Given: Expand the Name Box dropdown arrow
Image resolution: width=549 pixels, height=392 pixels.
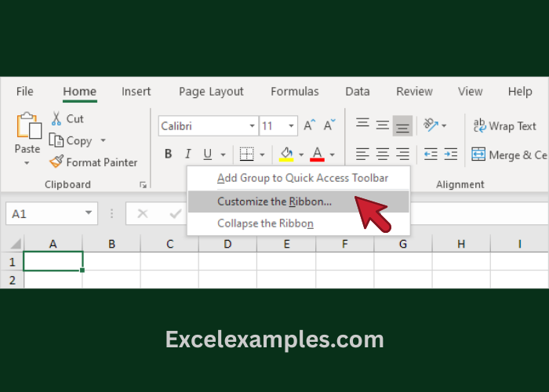Looking at the screenshot, I should pos(90,213).
